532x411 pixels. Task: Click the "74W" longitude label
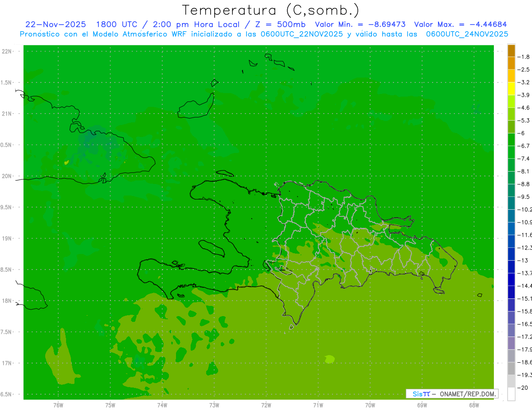(162, 405)
